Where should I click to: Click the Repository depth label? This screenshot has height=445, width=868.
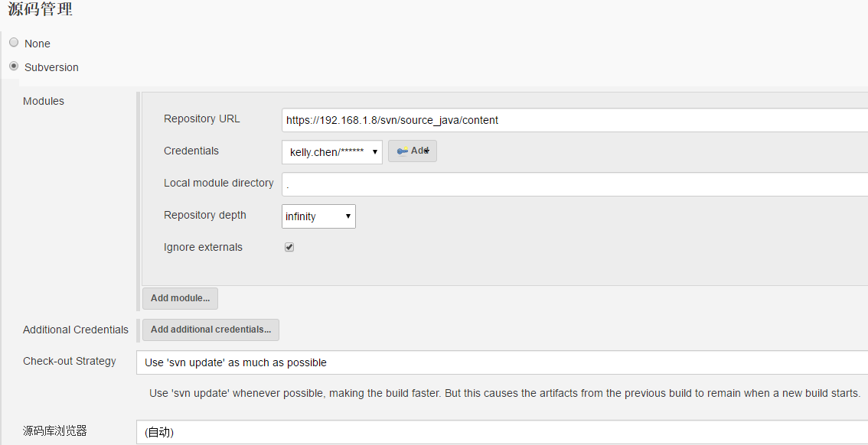click(204, 215)
